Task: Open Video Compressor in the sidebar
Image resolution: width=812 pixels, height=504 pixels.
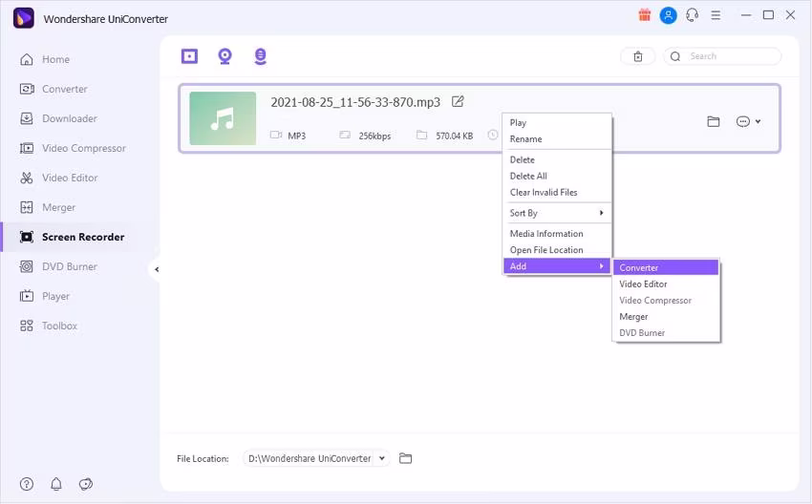Action: click(73, 148)
